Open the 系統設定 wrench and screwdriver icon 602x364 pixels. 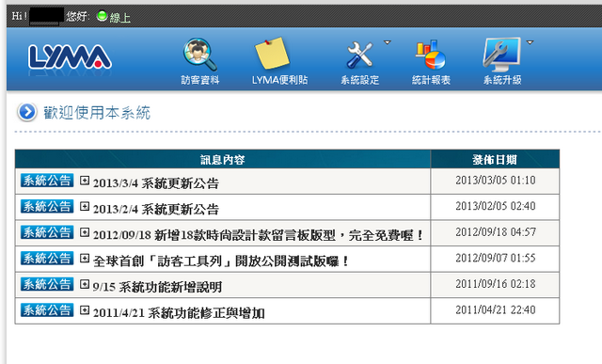[x=359, y=55]
